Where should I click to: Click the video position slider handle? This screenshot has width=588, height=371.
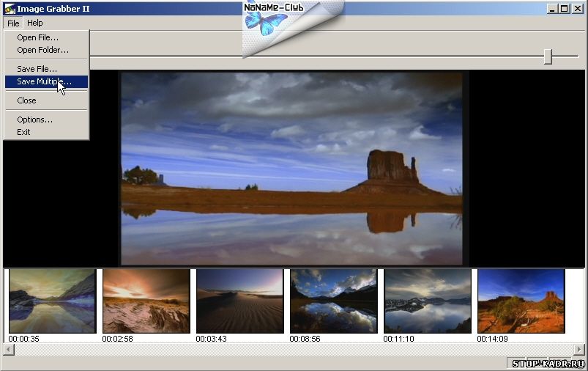coord(548,56)
